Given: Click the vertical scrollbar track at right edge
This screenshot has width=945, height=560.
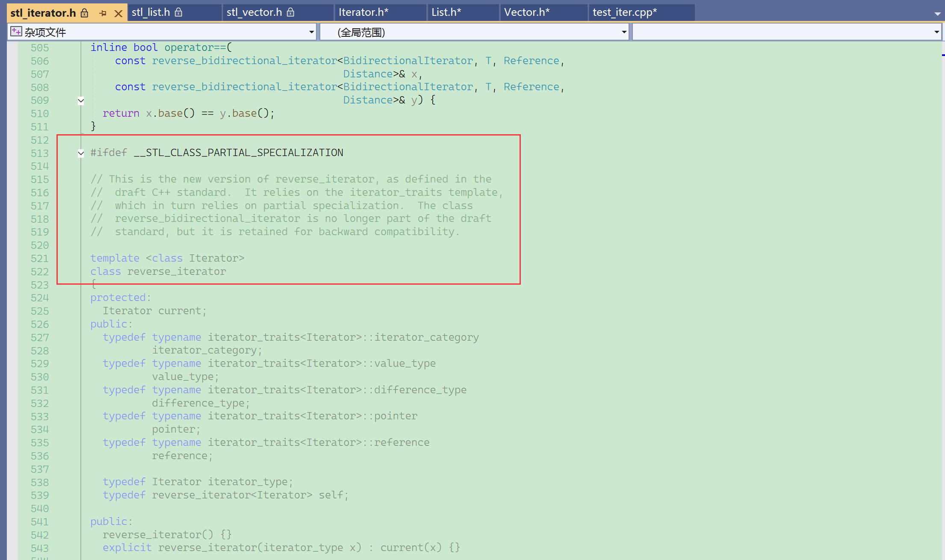Looking at the screenshot, I should click(x=942, y=299).
